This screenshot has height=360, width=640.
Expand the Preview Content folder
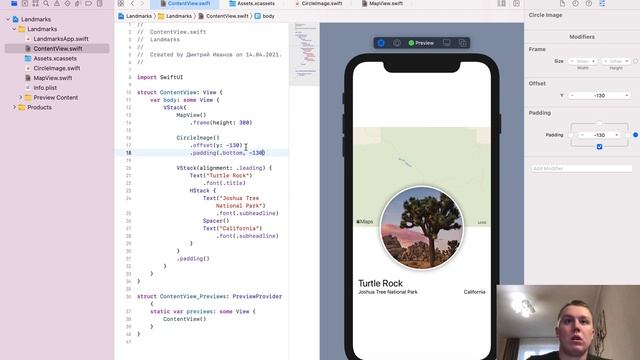click(21, 98)
